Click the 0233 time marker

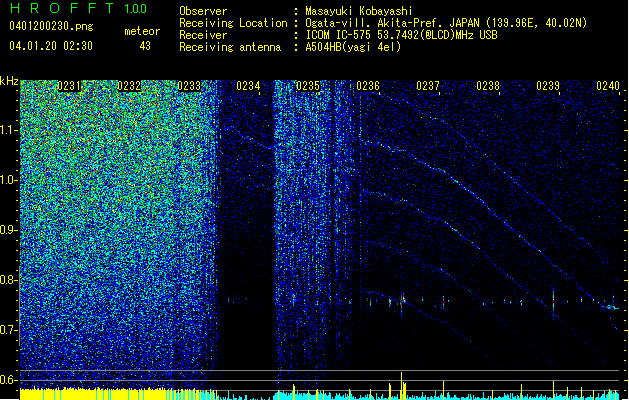tap(189, 86)
